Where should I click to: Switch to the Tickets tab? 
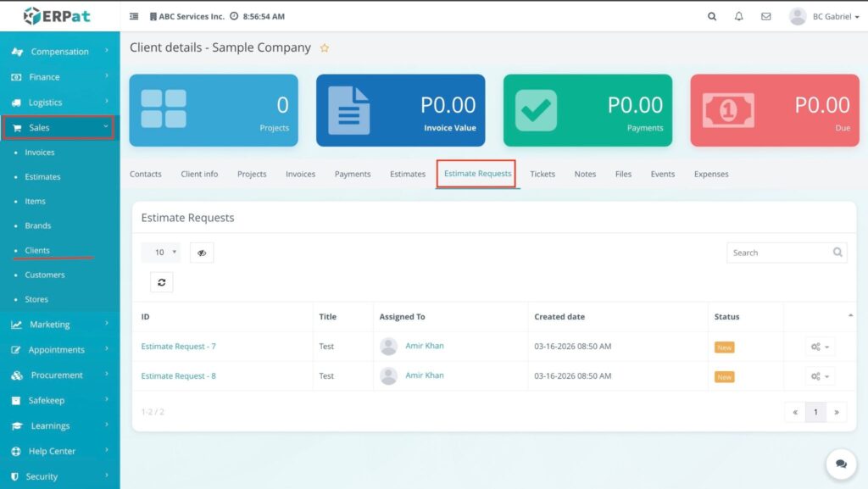[542, 174]
